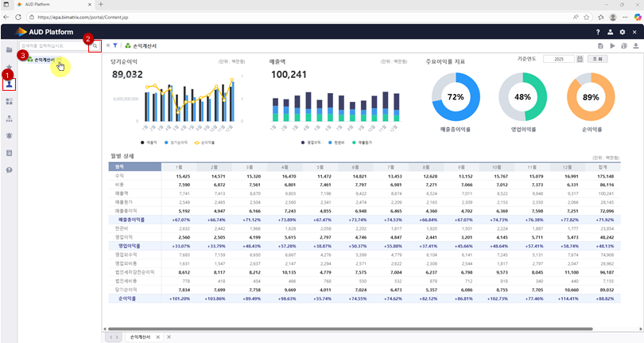Click the 매출총이익률 72% donut chart
644x343 pixels.
456,97
